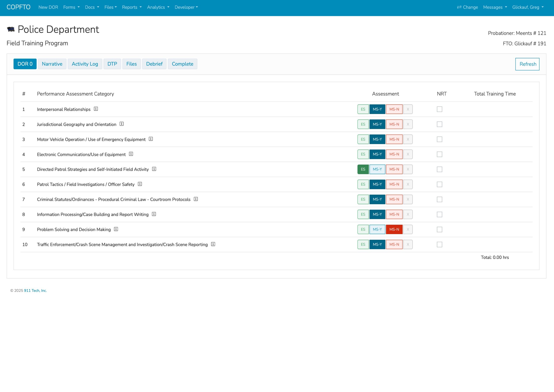Open info icon for Interpersonal Relationships

(96, 109)
